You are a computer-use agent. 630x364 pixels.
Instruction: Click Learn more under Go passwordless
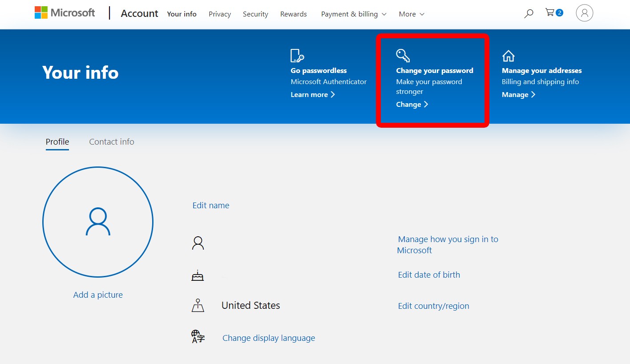coord(309,94)
